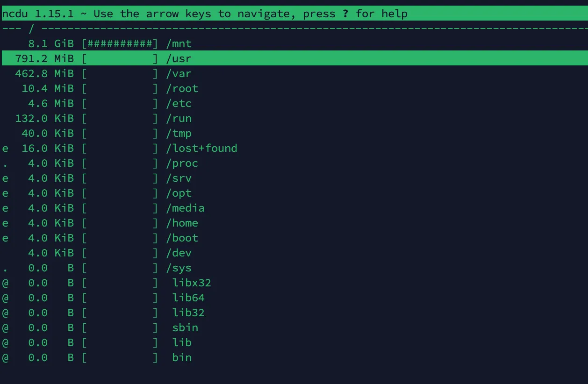Viewport: 588px width, 384px height.
Task: Click the /lost+found directory entry
Action: tap(202, 149)
